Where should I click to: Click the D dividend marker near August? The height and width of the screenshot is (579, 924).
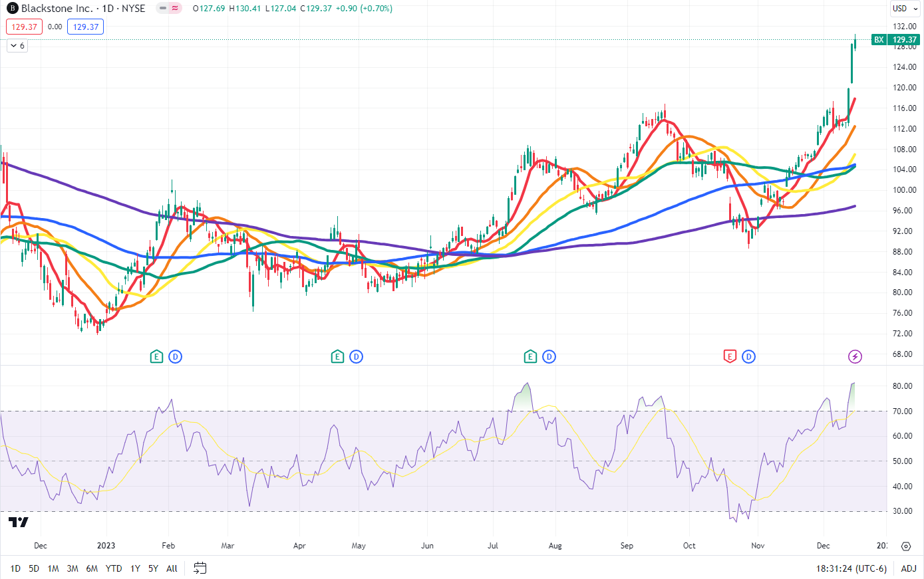549,357
